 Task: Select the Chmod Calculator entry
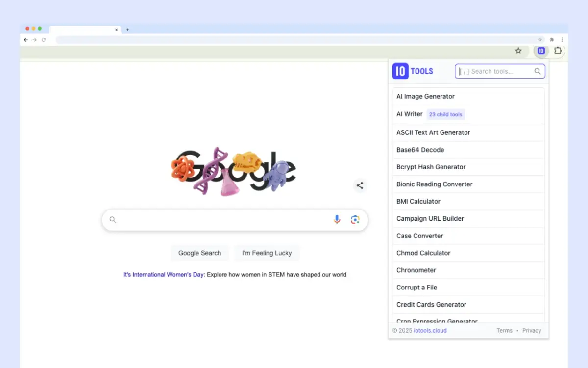click(423, 253)
